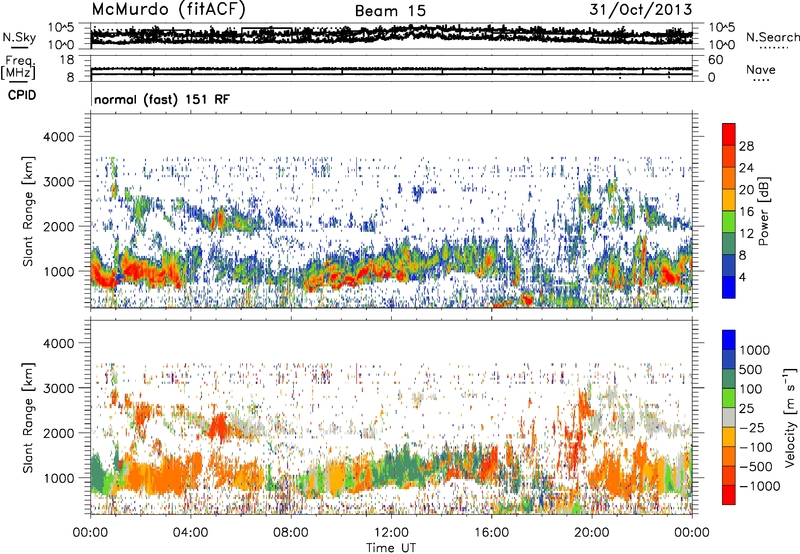This screenshot has height=554, width=800.
Task: Click the "08:00" time tick label
Action: [291, 533]
